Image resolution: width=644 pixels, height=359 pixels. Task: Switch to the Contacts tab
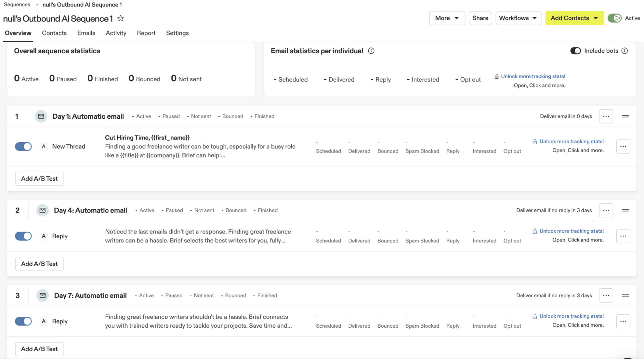(54, 33)
